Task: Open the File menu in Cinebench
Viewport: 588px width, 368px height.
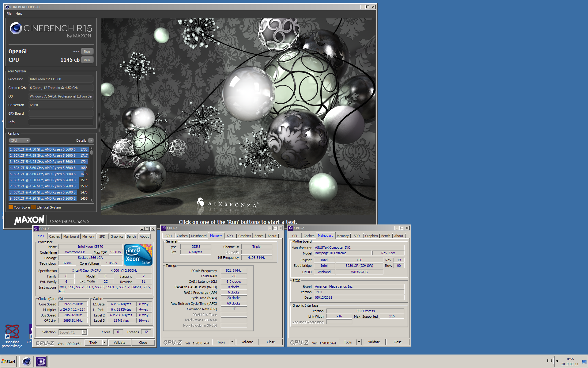Action: pos(9,13)
